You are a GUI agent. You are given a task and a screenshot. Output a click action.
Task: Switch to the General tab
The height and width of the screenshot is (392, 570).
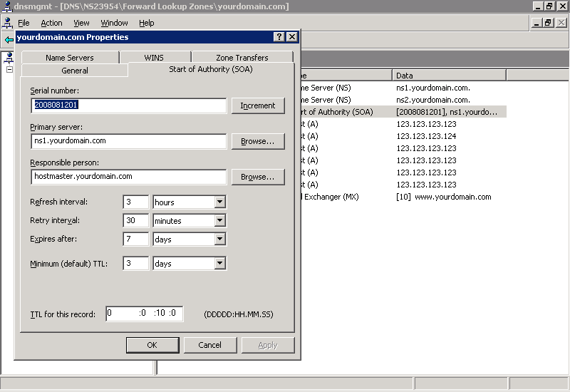coord(75,70)
